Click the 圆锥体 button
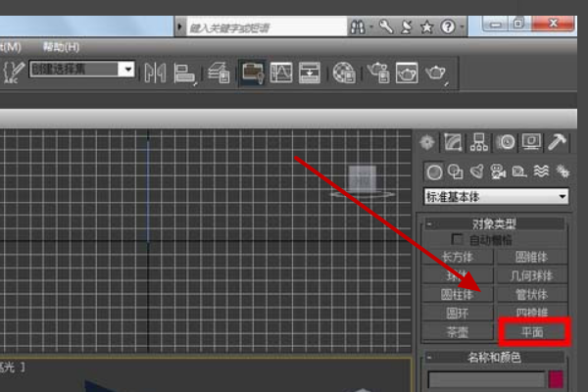588x392 pixels. click(532, 257)
